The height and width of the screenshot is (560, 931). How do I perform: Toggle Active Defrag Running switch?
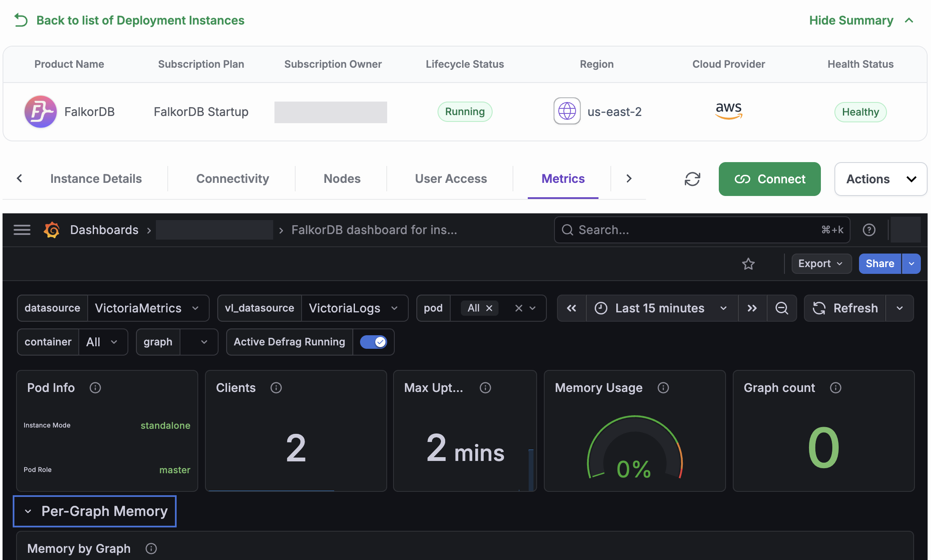coord(374,342)
